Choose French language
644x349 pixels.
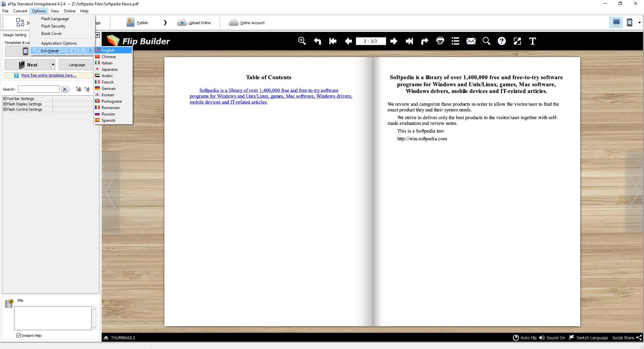113,82
